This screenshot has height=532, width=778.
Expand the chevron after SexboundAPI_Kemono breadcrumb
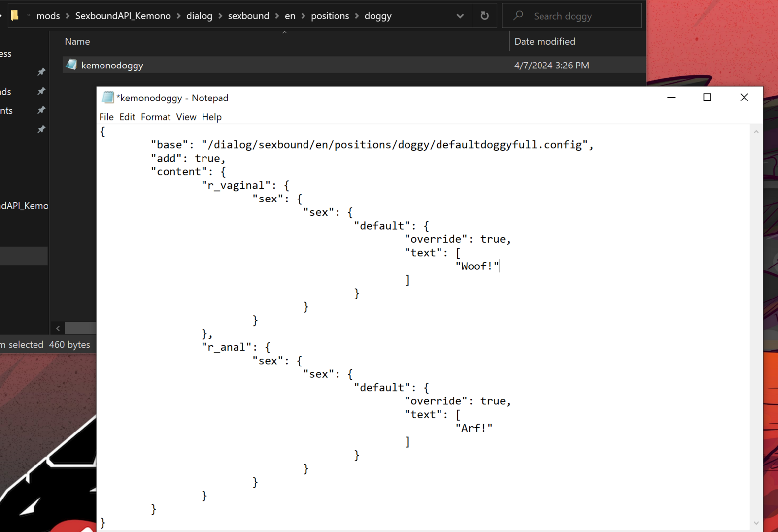[x=179, y=16]
